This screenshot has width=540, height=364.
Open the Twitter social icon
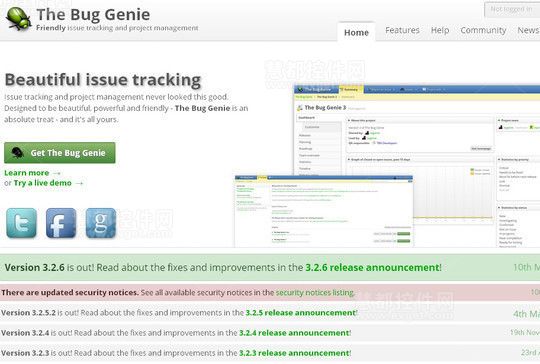tap(21, 223)
